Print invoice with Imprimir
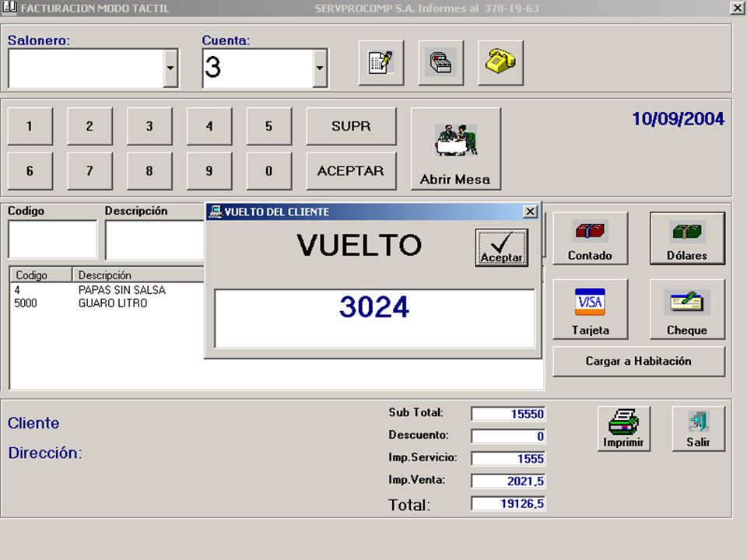 point(623,429)
